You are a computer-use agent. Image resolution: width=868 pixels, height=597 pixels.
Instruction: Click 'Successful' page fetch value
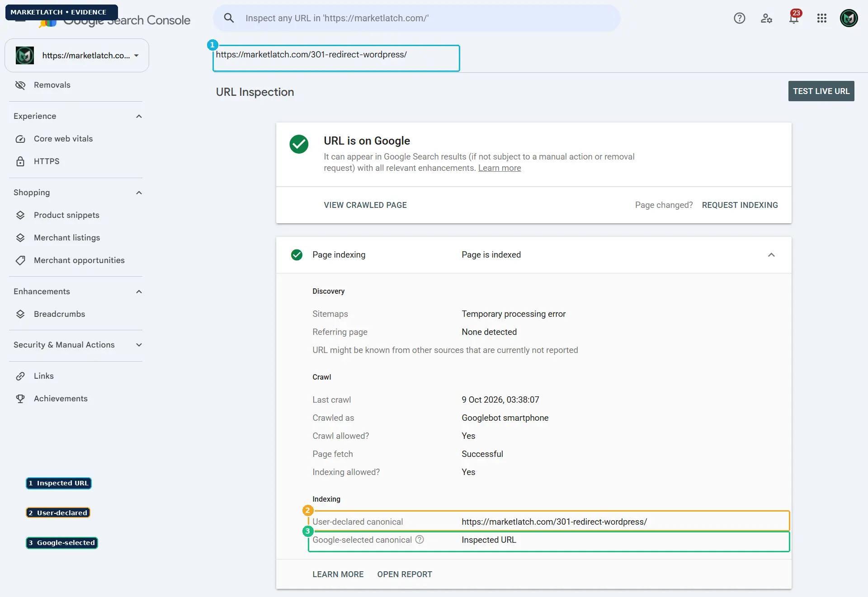[482, 454]
